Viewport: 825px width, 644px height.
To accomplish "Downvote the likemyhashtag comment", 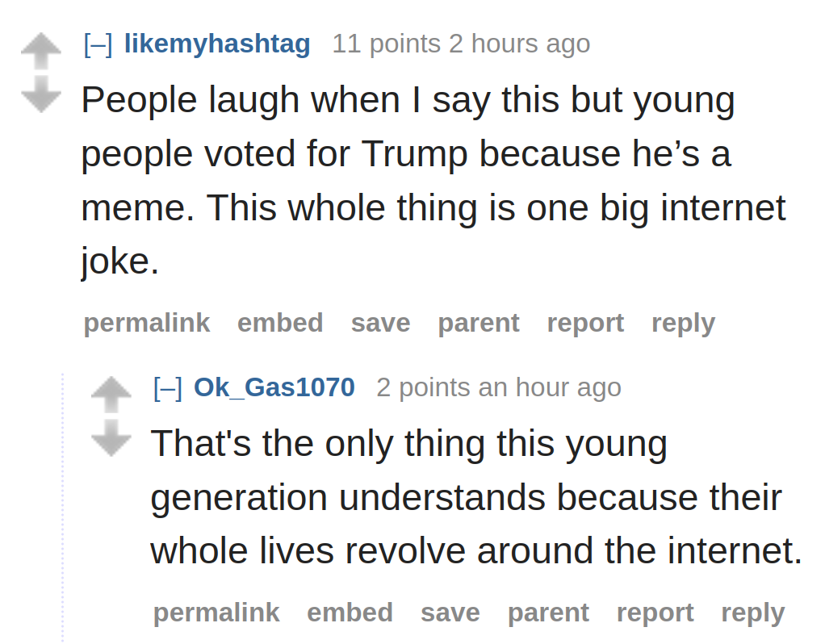I will 41,94.
